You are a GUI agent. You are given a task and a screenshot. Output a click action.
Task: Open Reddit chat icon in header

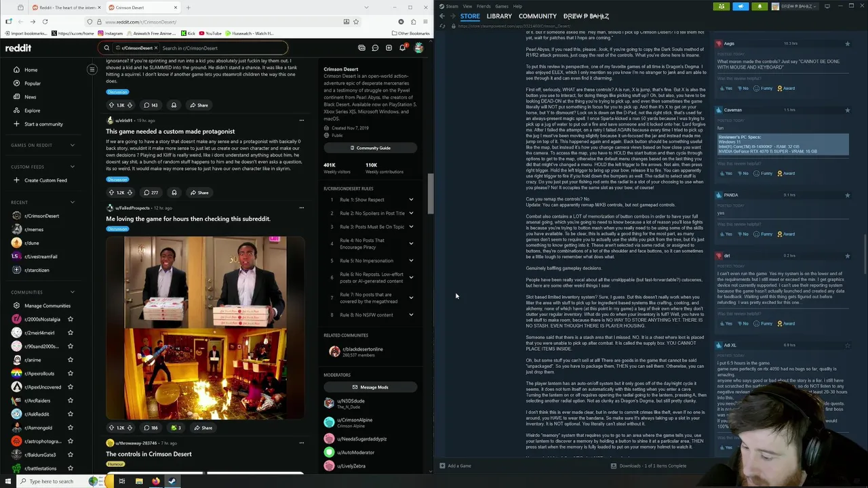click(x=375, y=48)
